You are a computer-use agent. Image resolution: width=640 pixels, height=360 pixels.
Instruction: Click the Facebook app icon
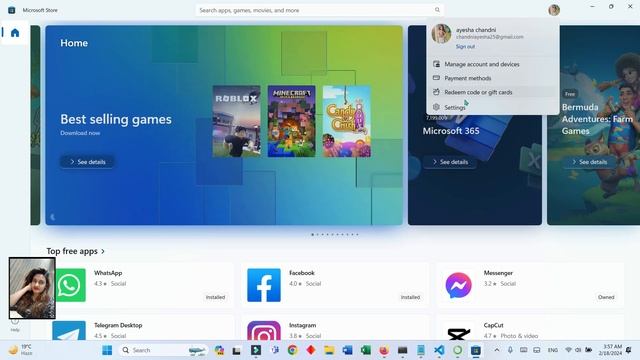(264, 285)
